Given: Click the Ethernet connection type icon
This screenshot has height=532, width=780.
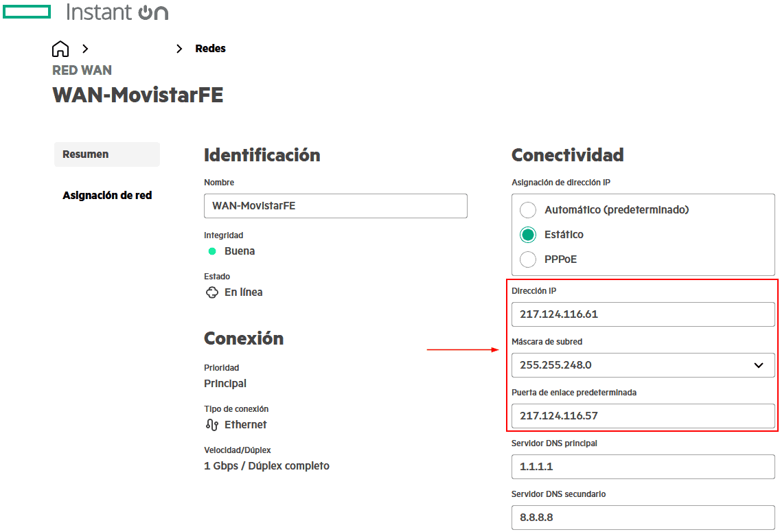Looking at the screenshot, I should click(x=212, y=425).
